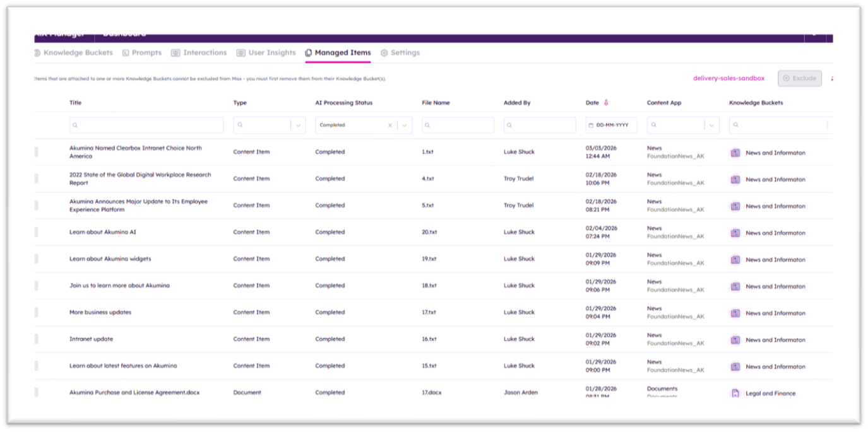Image resolution: width=868 pixels, height=432 pixels.
Task: Click the File Name filter search field
Action: [458, 125]
